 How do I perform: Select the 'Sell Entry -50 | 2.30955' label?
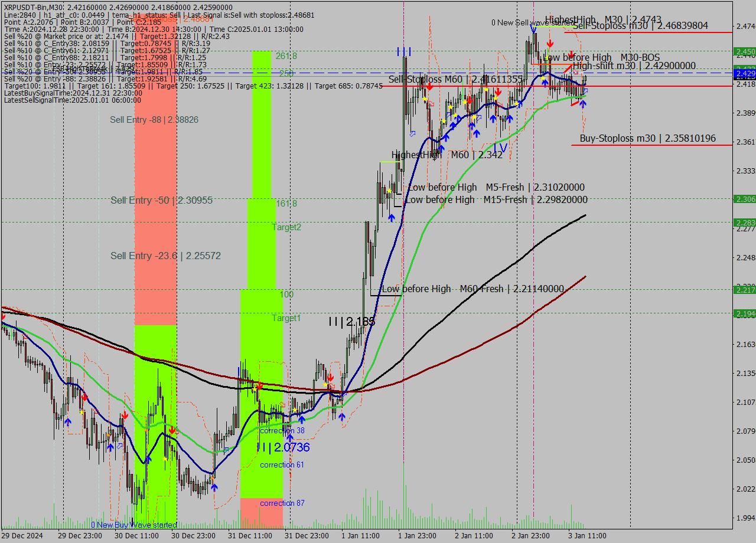[x=161, y=201]
